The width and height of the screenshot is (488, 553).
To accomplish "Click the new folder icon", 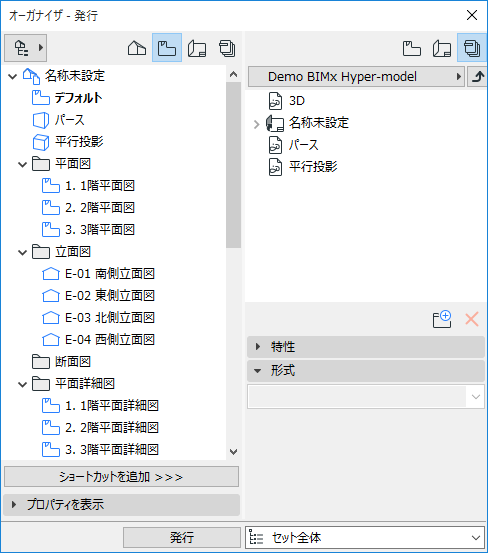I will 442,319.
